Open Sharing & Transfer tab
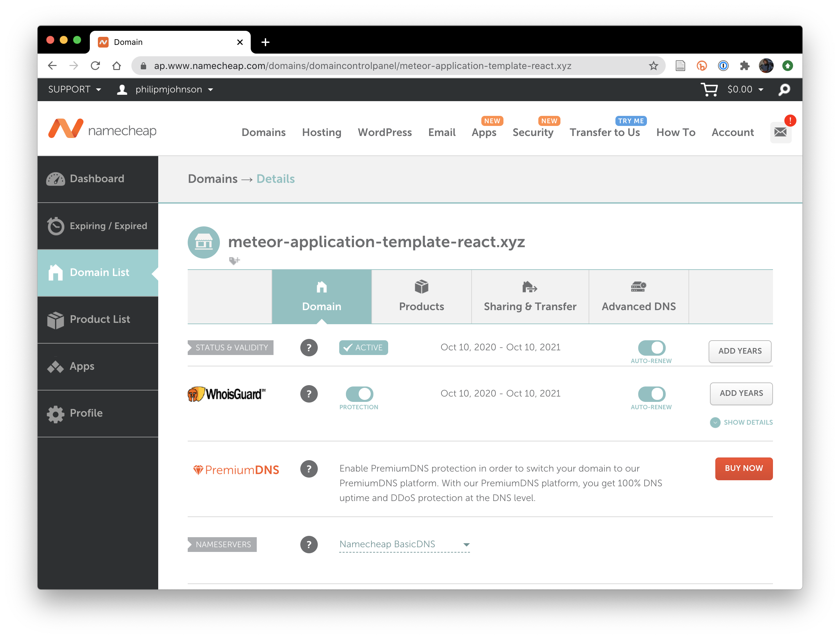 click(530, 297)
